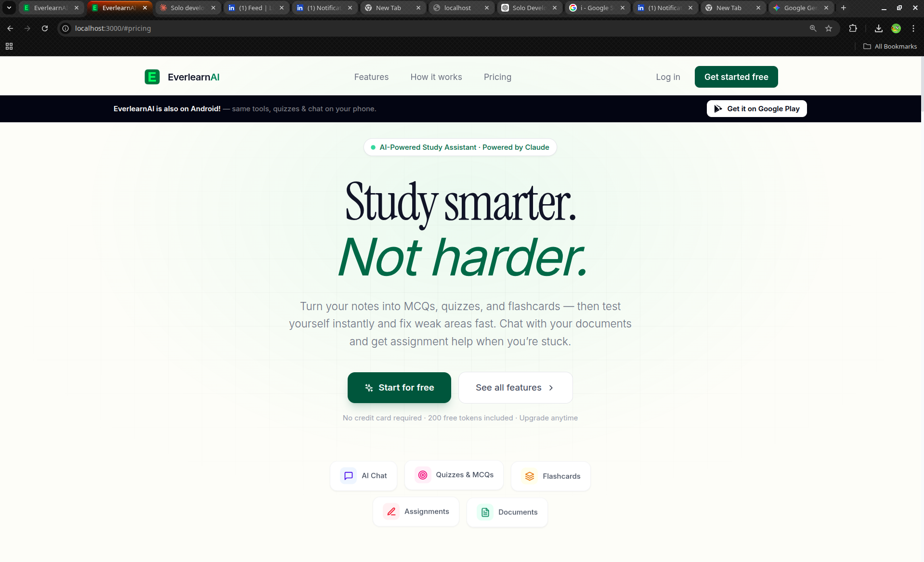Open the Pricing nav item
The width and height of the screenshot is (924, 562).
pos(497,77)
